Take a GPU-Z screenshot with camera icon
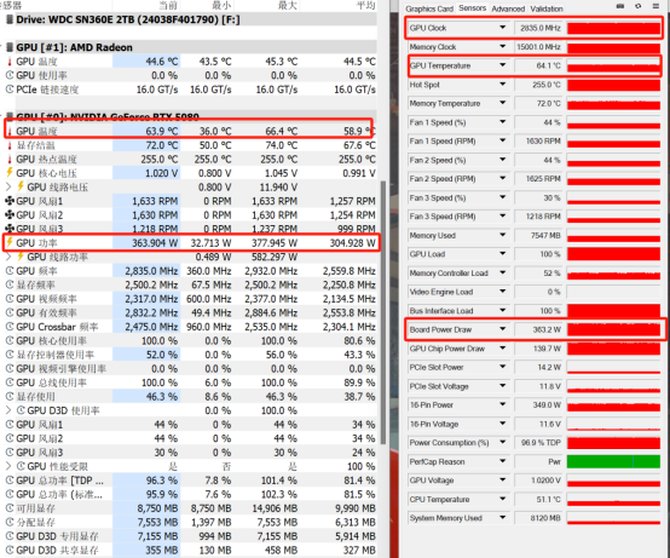Image resolution: width=670 pixels, height=558 pixels. 620,6
